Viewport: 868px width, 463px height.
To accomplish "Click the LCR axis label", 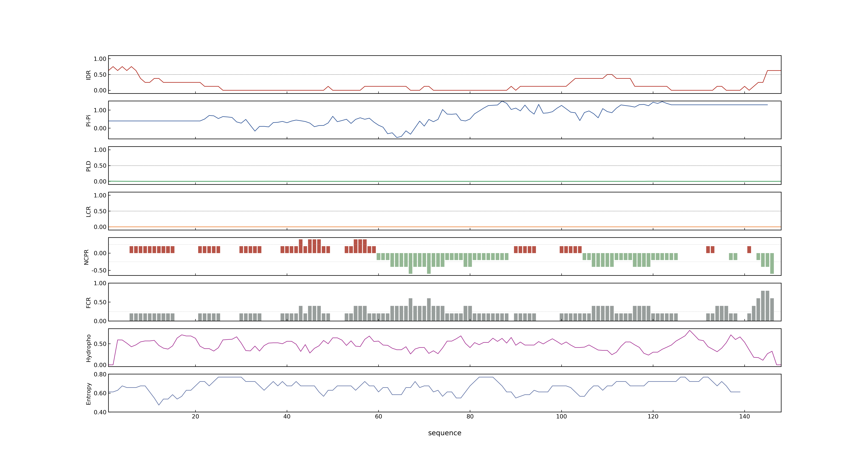I will tap(88, 211).
